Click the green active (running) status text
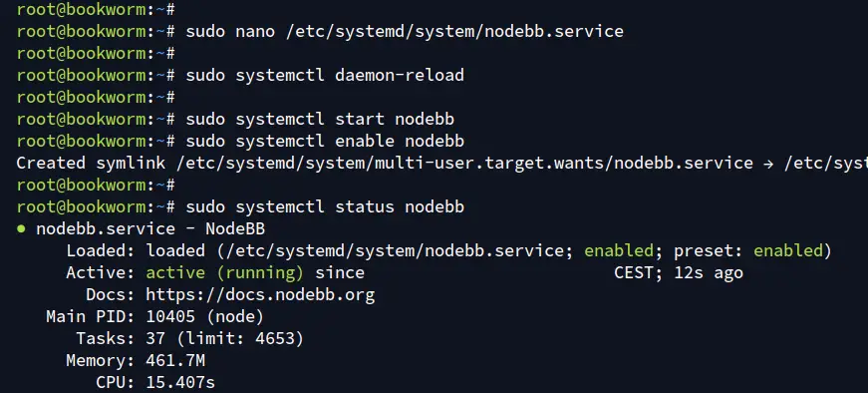This screenshot has width=868, height=393. [x=225, y=272]
